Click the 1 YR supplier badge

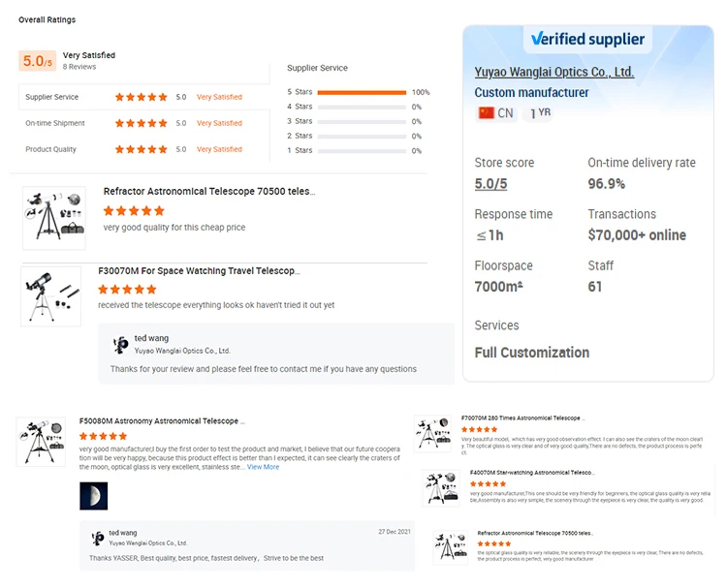pyautogui.click(x=540, y=113)
